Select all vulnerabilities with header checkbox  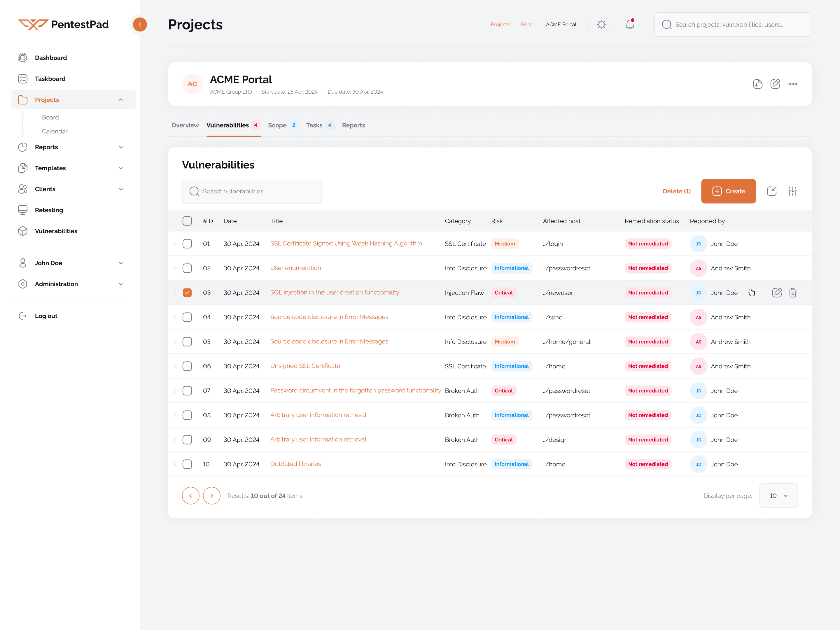click(x=187, y=220)
